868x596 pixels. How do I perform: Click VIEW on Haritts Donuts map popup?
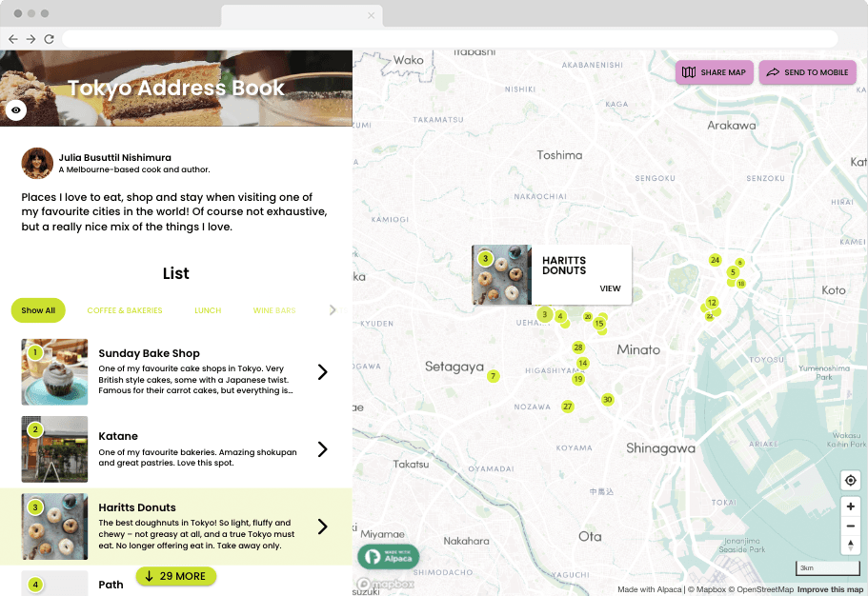pyautogui.click(x=610, y=288)
